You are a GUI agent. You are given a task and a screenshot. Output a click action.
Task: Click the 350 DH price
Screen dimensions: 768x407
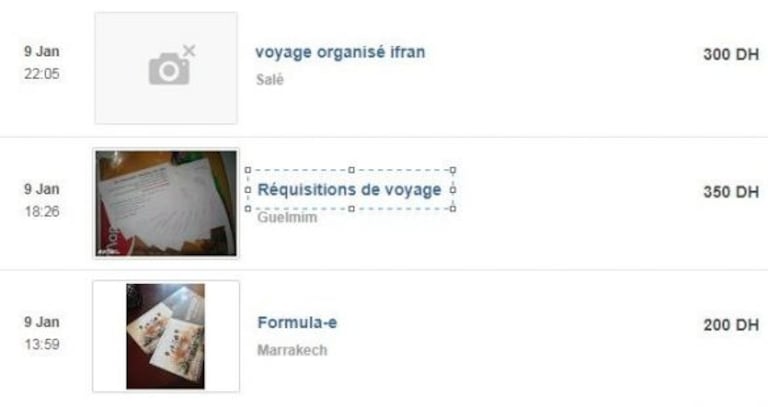(731, 192)
